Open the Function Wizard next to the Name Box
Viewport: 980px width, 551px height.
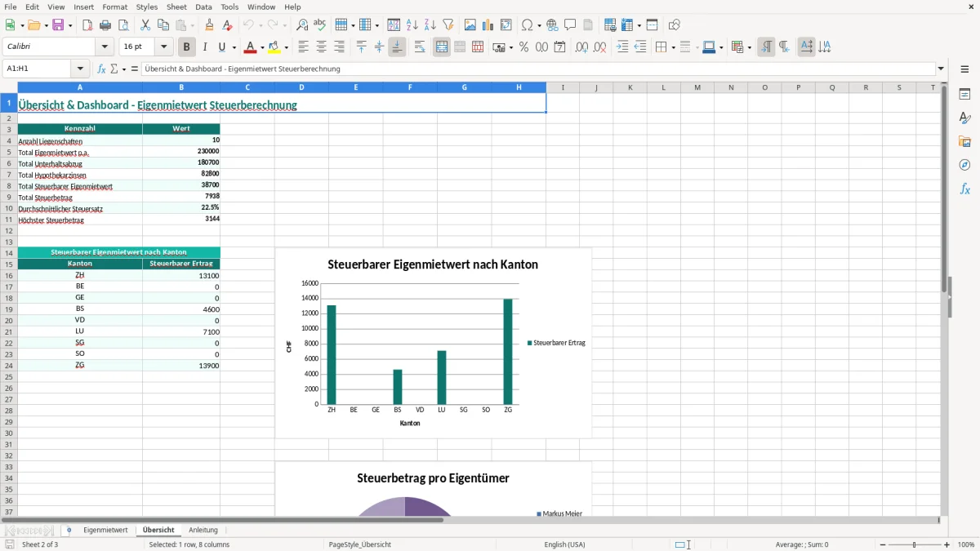pos(102,69)
